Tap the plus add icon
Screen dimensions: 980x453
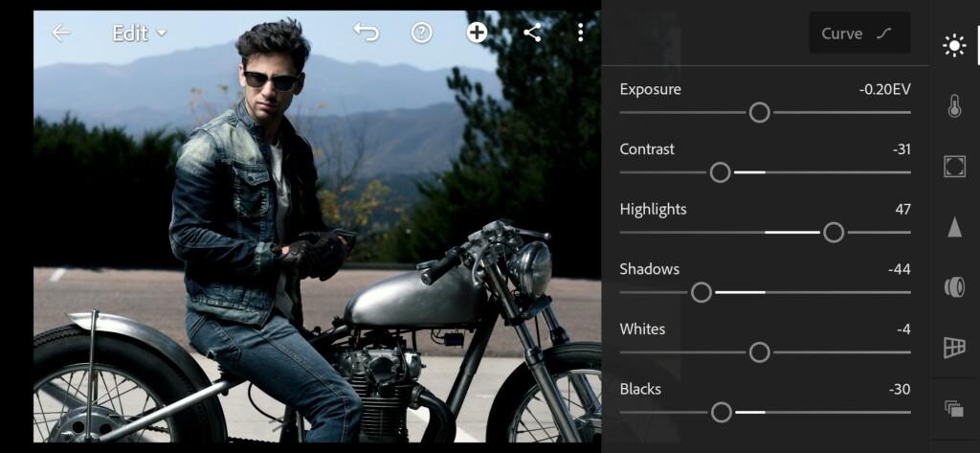477,33
